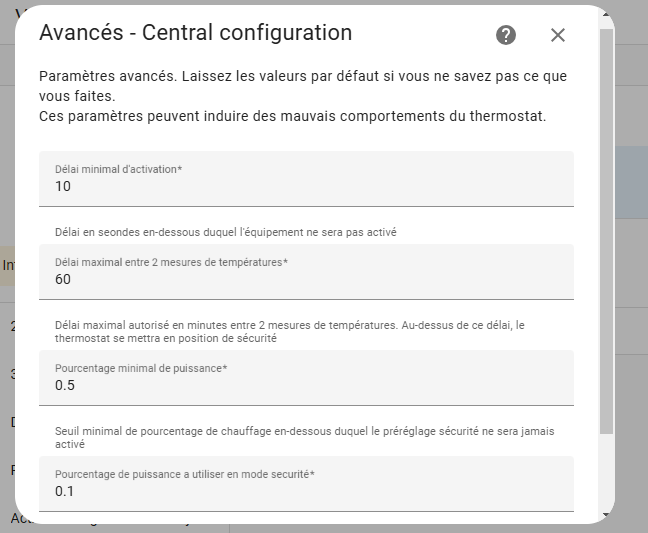Screen dimensions: 648x533
Task: Focus the puissance en mode securité field
Action: click(x=306, y=484)
